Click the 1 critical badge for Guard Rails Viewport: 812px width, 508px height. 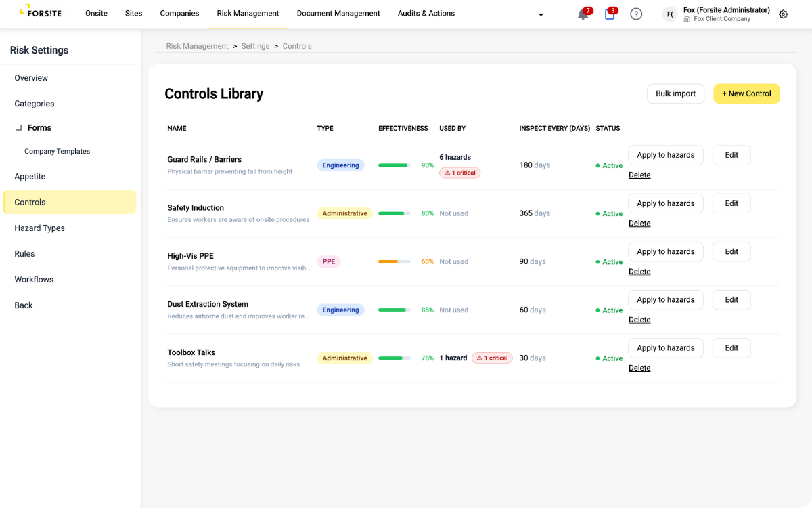[460, 173]
